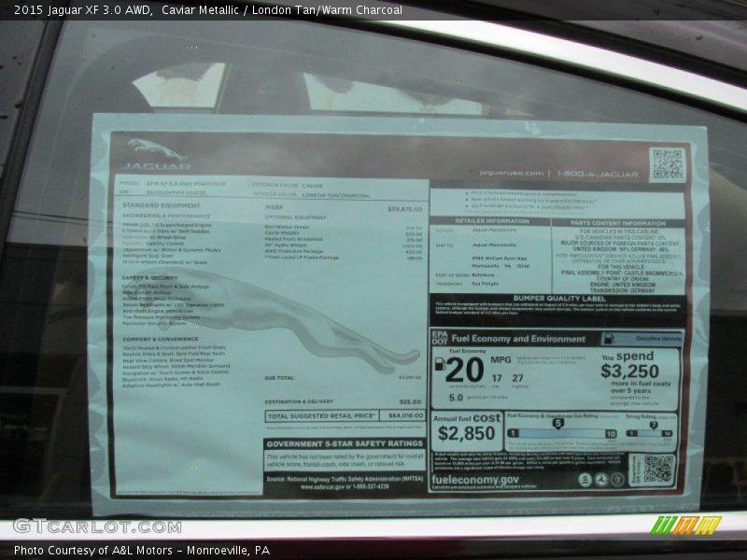Click the destination charge 925.00
Screen dimensions: 747x560
coord(410,402)
